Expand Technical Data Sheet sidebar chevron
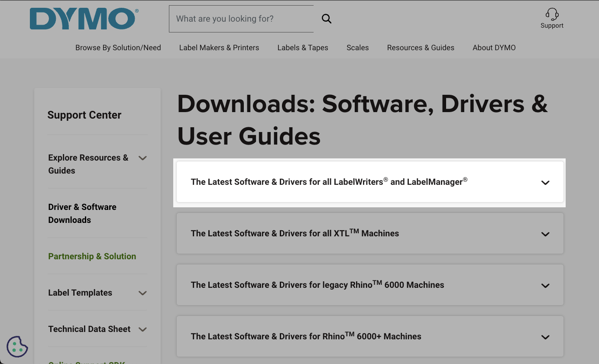This screenshot has width=599, height=364. point(142,329)
